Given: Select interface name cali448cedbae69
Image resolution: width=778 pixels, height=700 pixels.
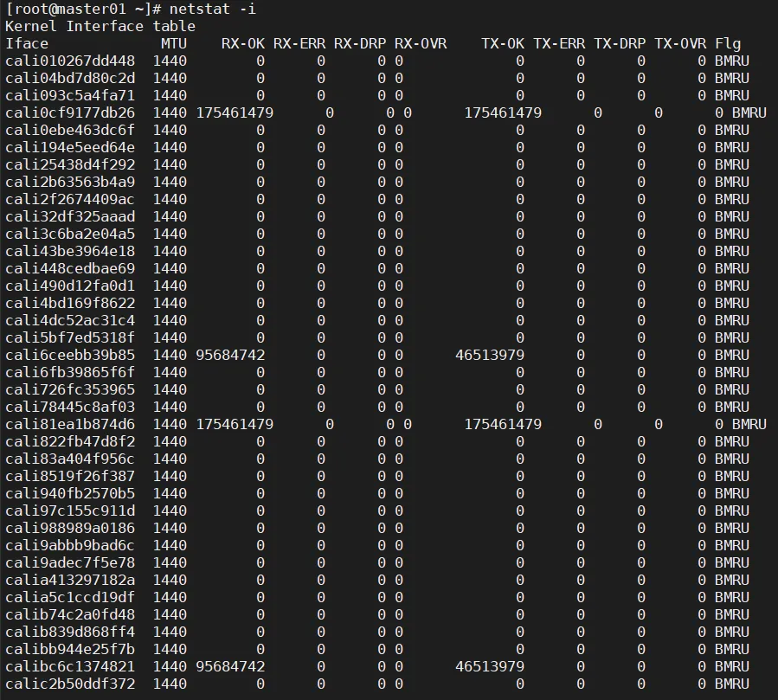Looking at the screenshot, I should click(70, 269).
